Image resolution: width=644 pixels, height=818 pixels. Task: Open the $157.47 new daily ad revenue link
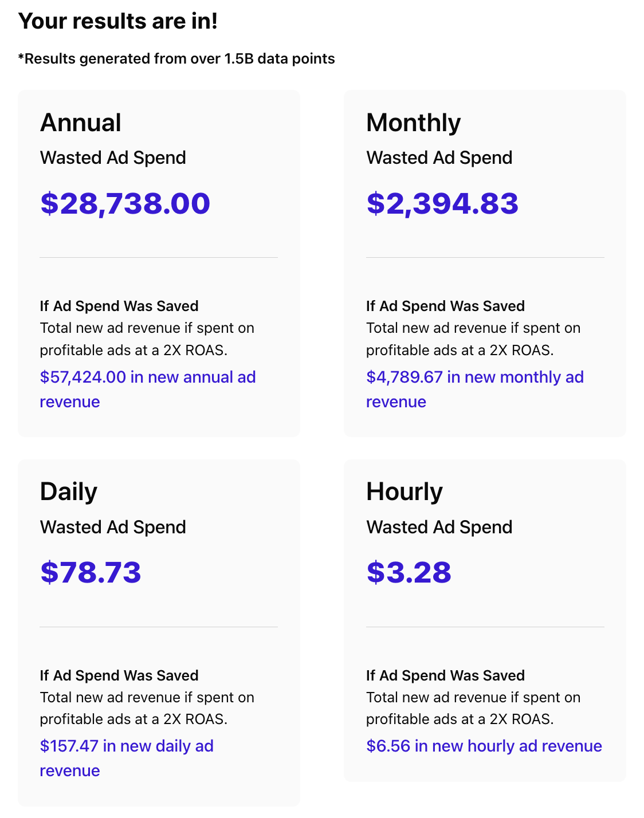[x=127, y=758]
